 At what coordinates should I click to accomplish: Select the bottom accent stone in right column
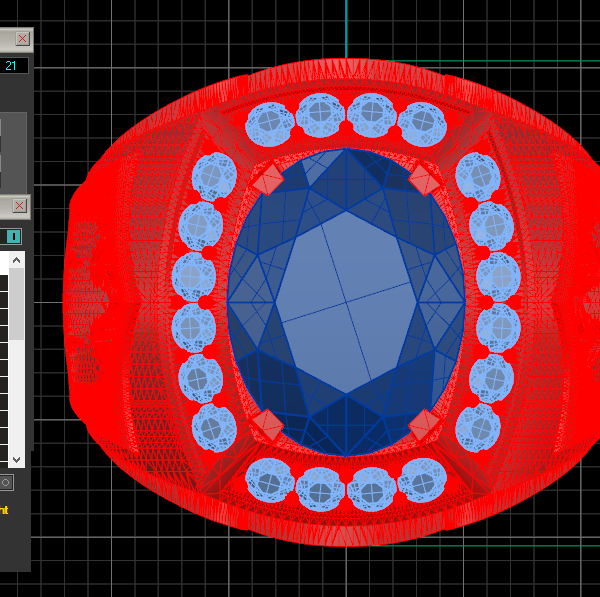coord(477,428)
